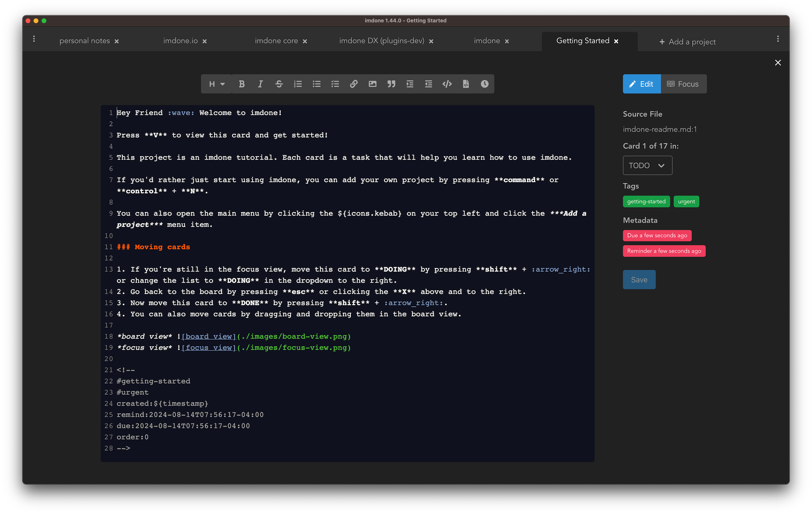Viewport: 812px width, 514px height.
Task: Click the remind:2024-08-14 line
Action: click(190, 415)
